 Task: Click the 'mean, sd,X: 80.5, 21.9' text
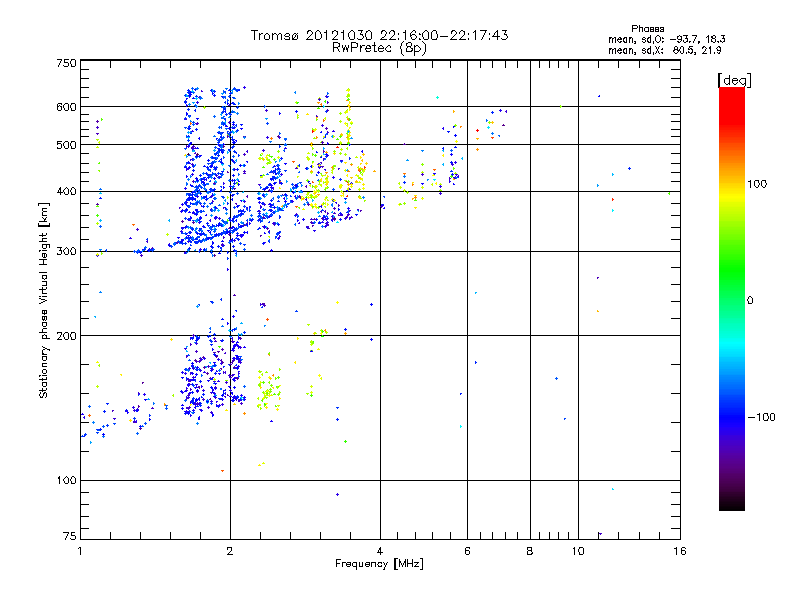pyautogui.click(x=664, y=50)
